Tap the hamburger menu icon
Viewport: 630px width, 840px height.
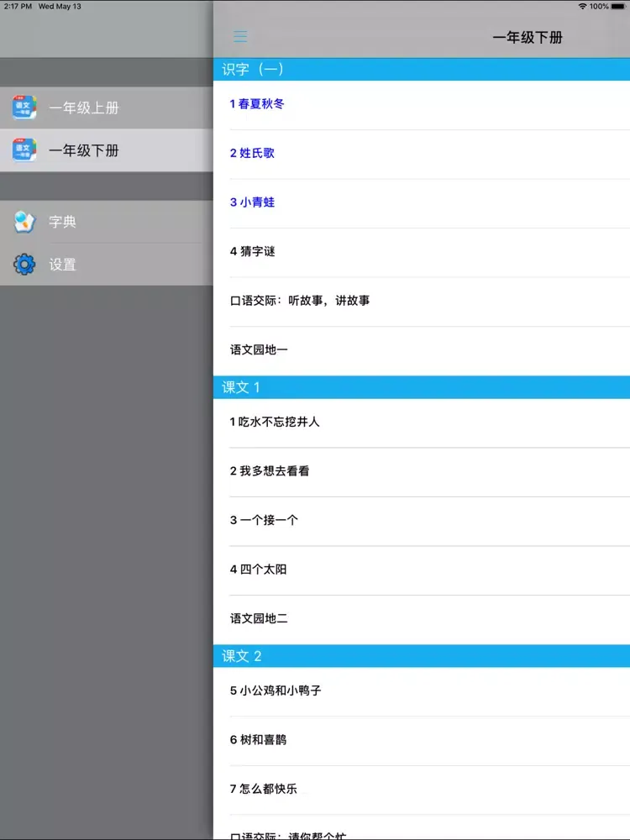click(x=240, y=36)
